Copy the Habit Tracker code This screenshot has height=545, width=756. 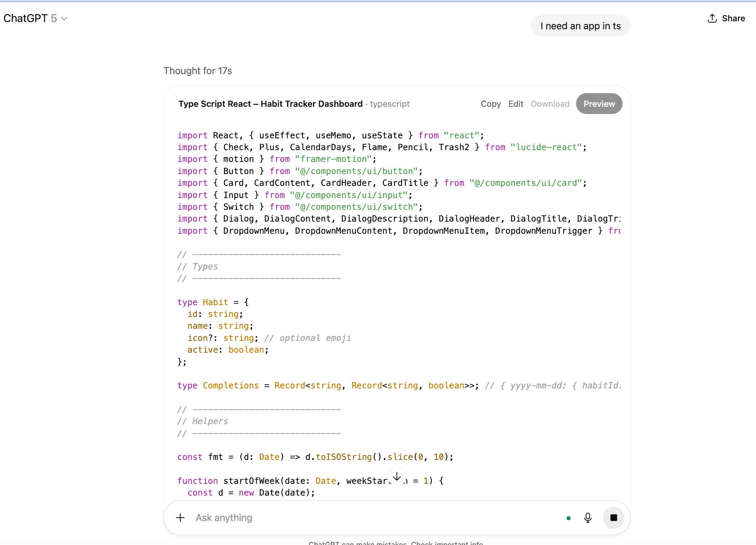click(x=490, y=104)
